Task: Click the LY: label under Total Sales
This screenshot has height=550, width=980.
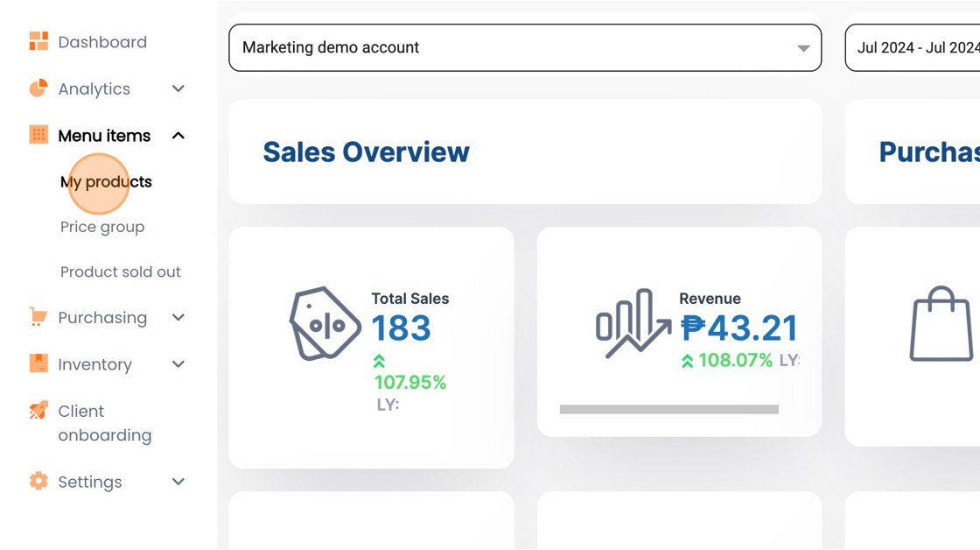Action: point(388,405)
